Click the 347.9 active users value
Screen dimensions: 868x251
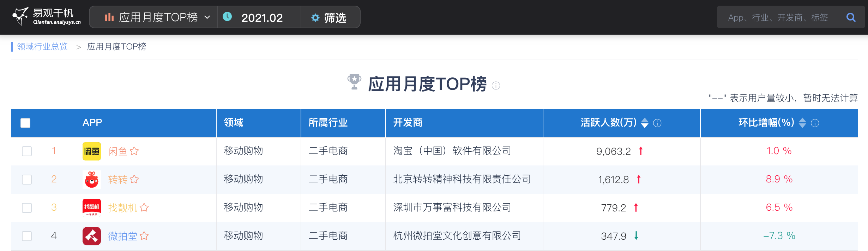(x=614, y=236)
